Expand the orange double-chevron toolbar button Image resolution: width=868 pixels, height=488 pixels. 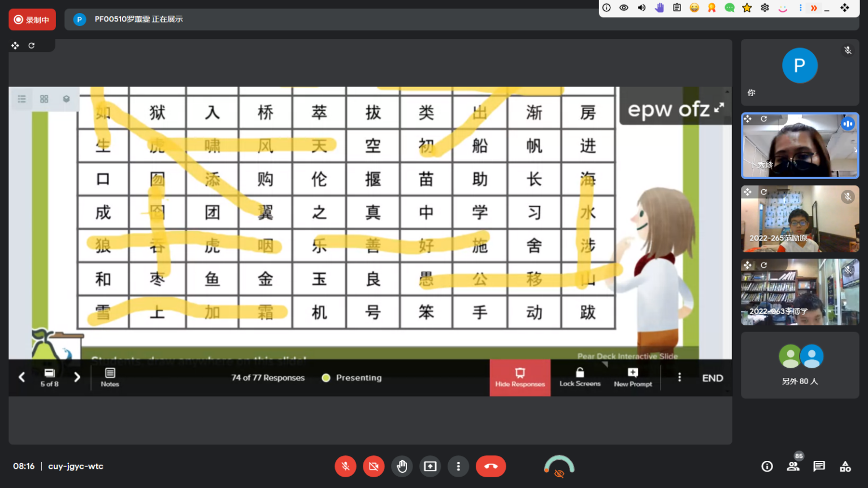814,8
